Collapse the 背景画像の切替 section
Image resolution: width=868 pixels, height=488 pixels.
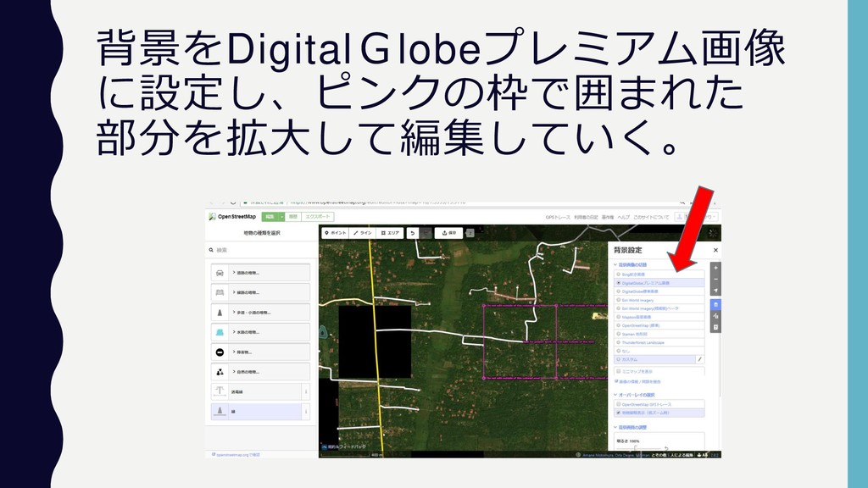pyautogui.click(x=630, y=264)
